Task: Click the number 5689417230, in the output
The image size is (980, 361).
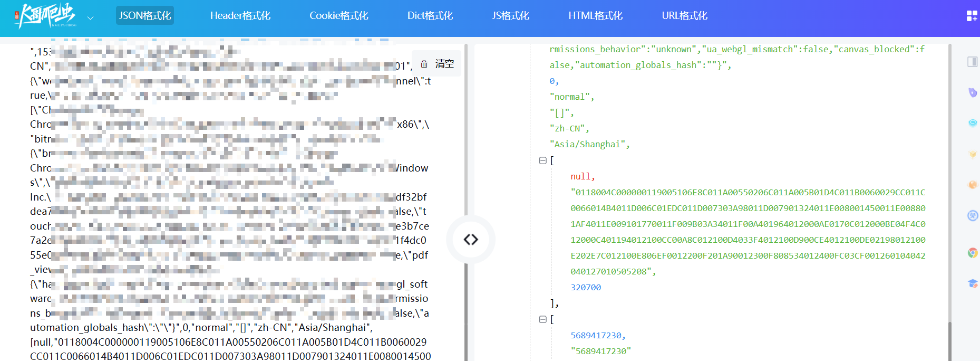Action: click(x=598, y=336)
